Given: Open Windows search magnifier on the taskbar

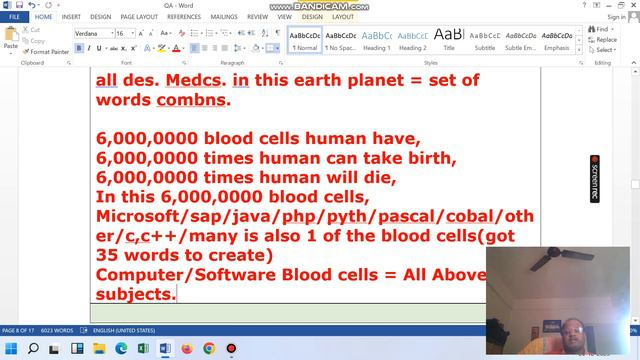Looking at the screenshot, I should coord(33,349).
